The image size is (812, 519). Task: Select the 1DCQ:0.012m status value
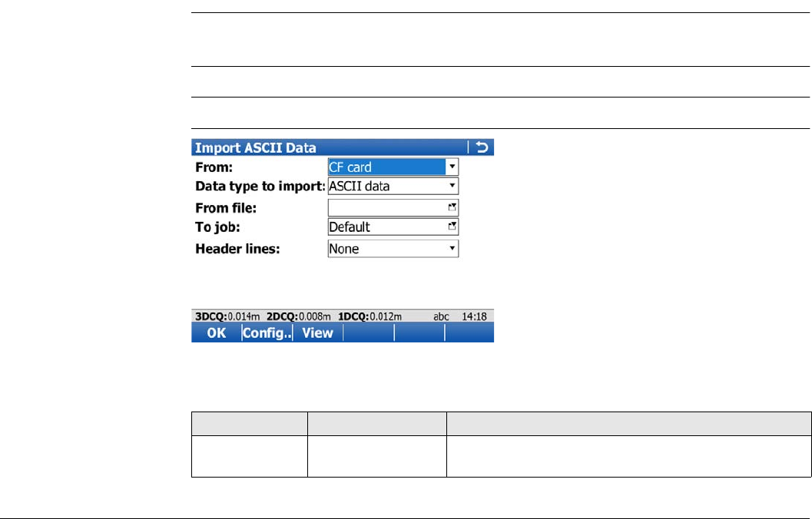point(370,316)
